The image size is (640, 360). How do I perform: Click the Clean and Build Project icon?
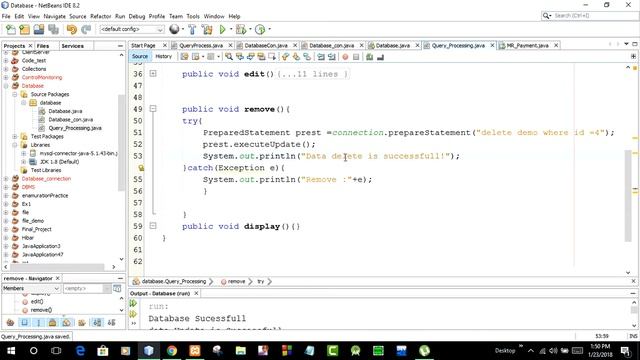click(x=207, y=29)
